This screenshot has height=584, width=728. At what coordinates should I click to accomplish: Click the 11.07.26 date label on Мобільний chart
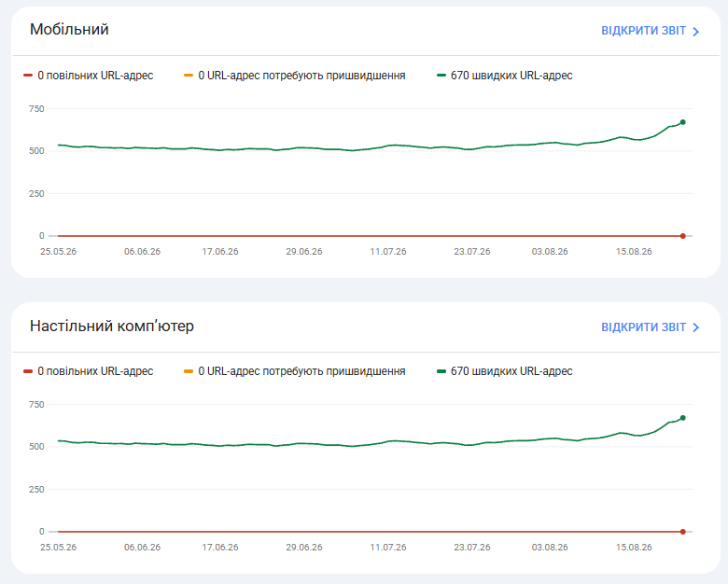[387, 251]
